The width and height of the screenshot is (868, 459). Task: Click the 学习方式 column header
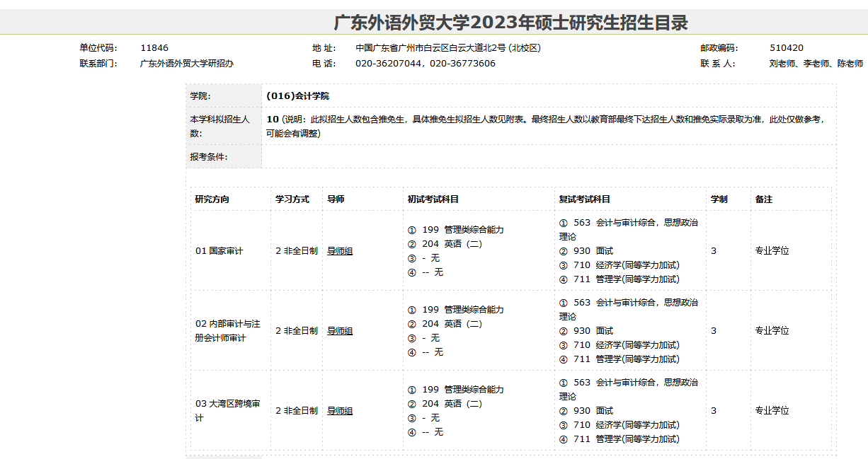(292, 199)
